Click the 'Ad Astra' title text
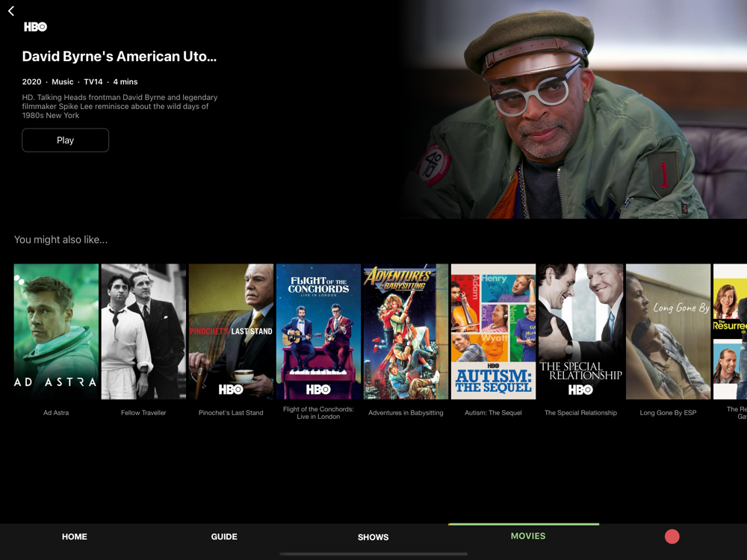Screen dimensions: 747x560 (x=56, y=413)
